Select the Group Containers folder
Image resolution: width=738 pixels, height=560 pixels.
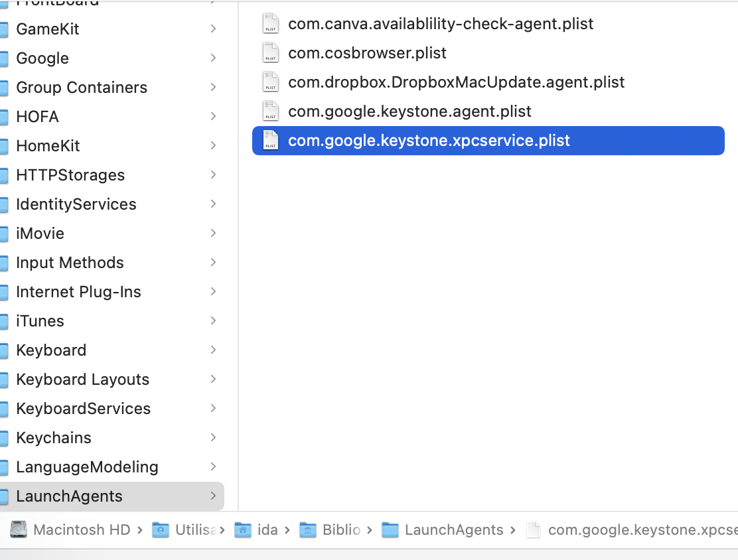tap(82, 88)
